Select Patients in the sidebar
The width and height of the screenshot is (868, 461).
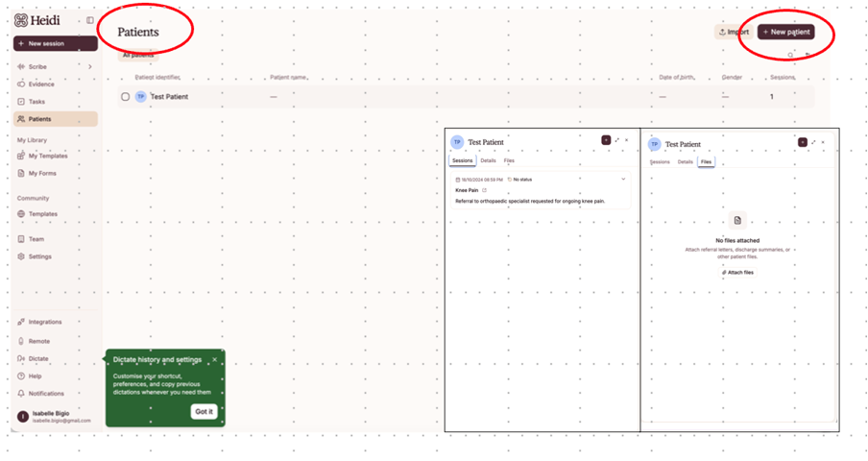[x=56, y=119]
